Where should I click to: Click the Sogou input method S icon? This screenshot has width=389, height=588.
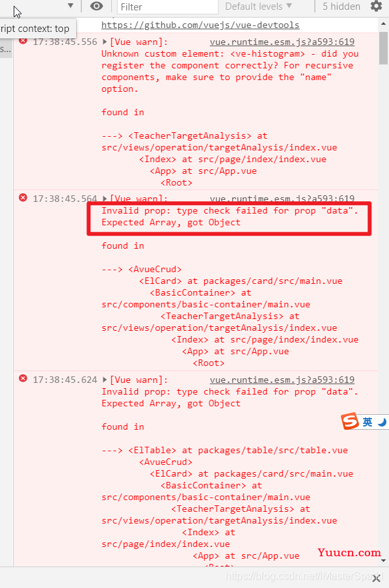tap(350, 421)
